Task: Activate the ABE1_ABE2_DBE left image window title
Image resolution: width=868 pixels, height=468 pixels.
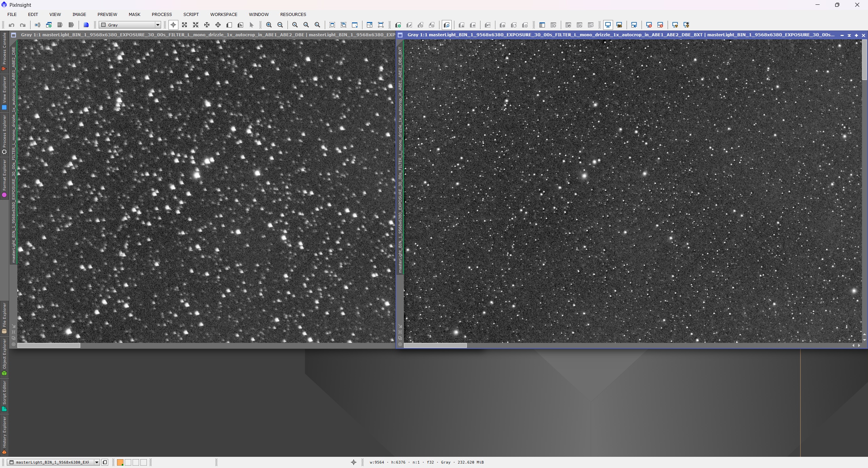Action: (x=208, y=35)
